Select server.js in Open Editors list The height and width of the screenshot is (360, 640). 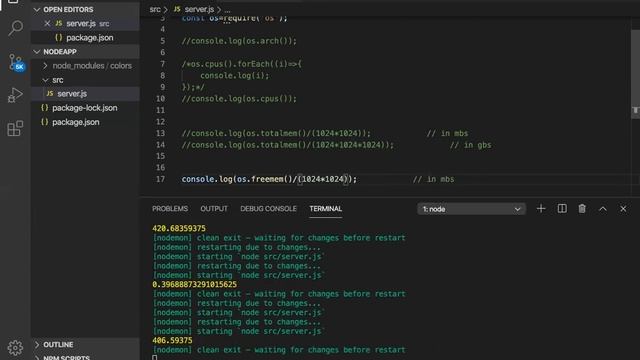click(x=85, y=23)
